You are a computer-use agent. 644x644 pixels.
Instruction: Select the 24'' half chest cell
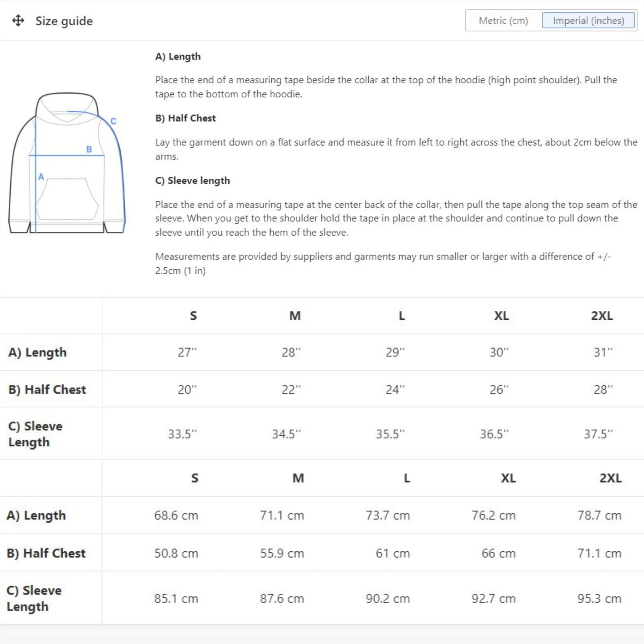(395, 389)
